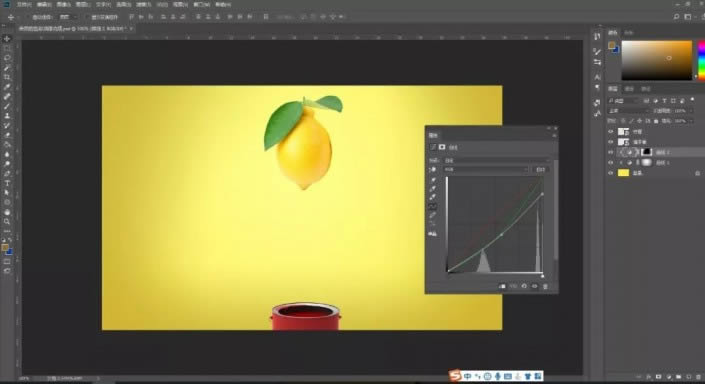The image size is (705, 384).
Task: Pick the black point eyedropper in Curves
Action: [x=433, y=180]
